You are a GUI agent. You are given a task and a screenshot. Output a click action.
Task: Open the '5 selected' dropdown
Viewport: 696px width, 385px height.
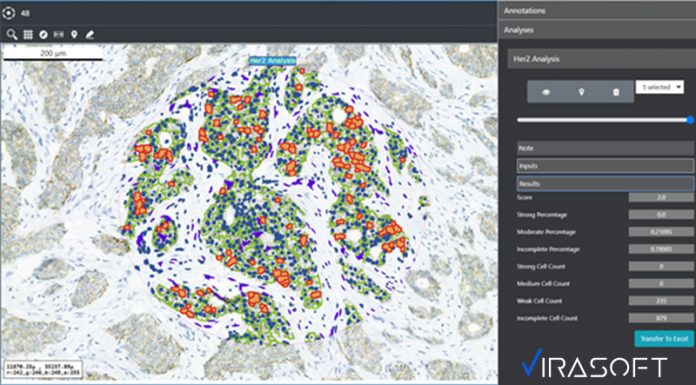(x=660, y=87)
